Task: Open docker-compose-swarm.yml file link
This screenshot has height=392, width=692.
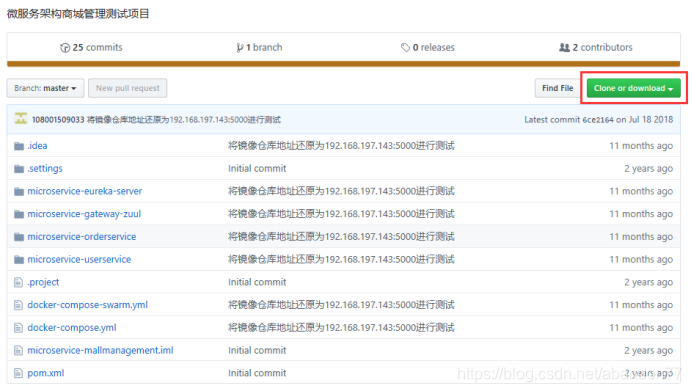Action: 88,305
